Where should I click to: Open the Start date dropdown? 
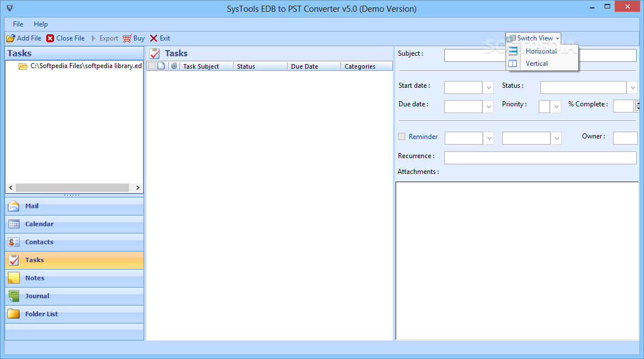pyautogui.click(x=488, y=87)
